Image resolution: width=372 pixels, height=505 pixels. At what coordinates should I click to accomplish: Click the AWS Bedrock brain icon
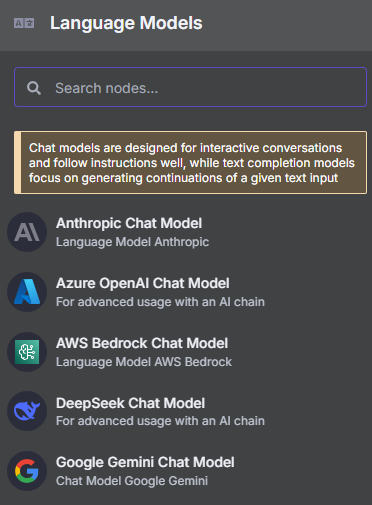[27, 352]
